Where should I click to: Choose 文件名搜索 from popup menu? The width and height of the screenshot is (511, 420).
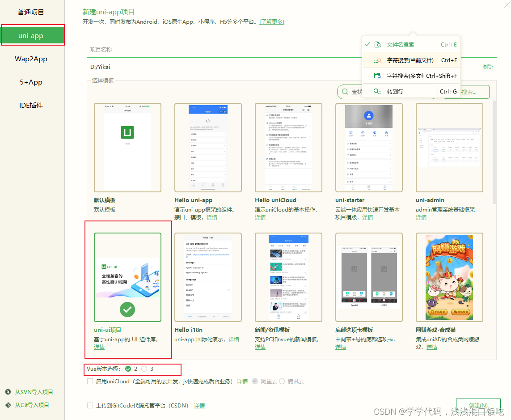[x=411, y=45]
